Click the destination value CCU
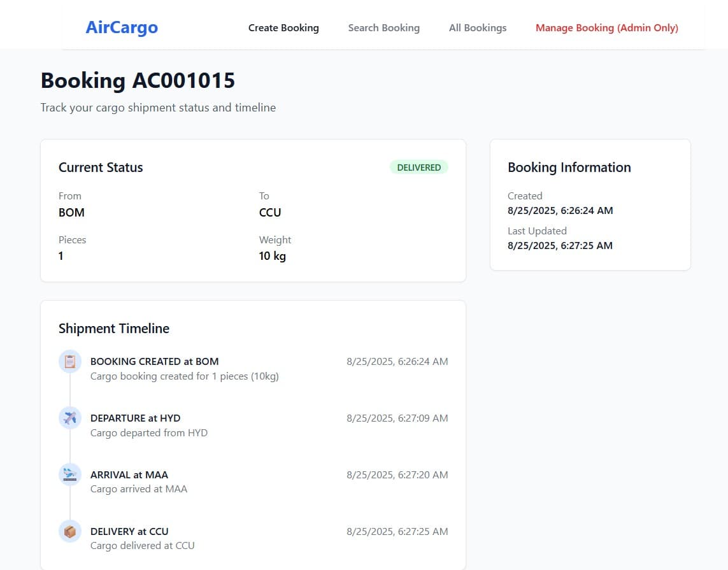The width and height of the screenshot is (728, 570). click(270, 213)
